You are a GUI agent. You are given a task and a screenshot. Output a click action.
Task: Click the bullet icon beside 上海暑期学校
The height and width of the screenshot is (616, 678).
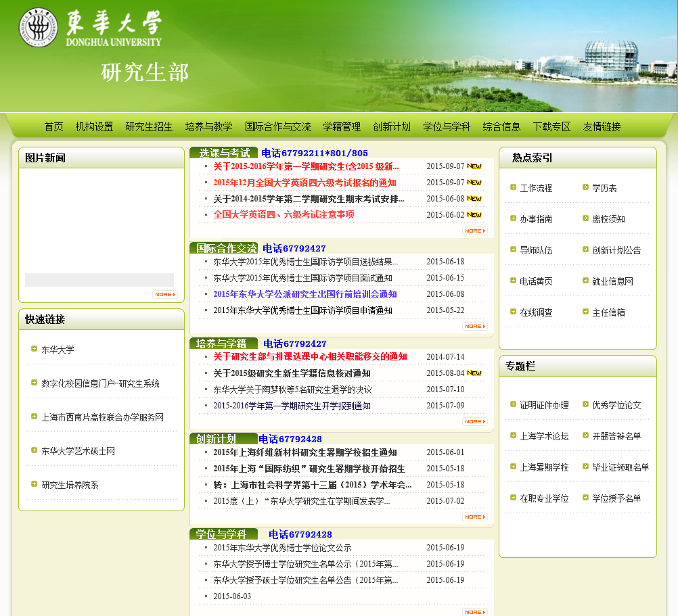tap(513, 467)
